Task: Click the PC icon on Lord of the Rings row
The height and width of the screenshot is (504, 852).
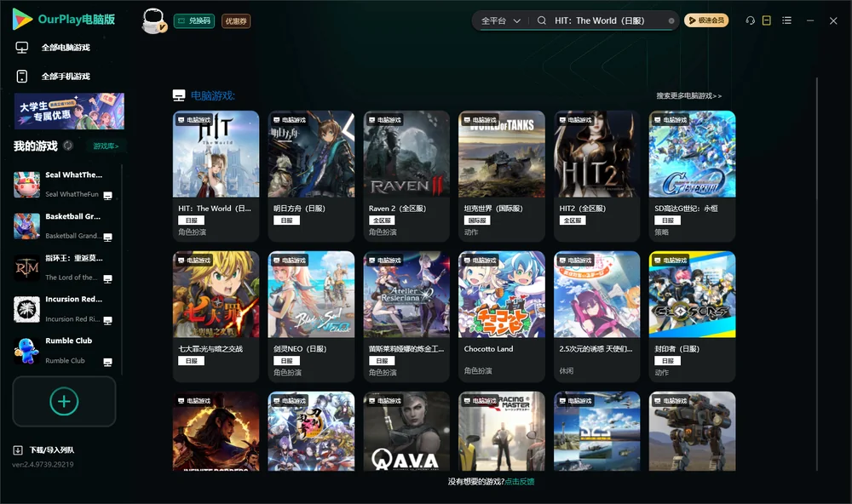Action: coord(107,279)
